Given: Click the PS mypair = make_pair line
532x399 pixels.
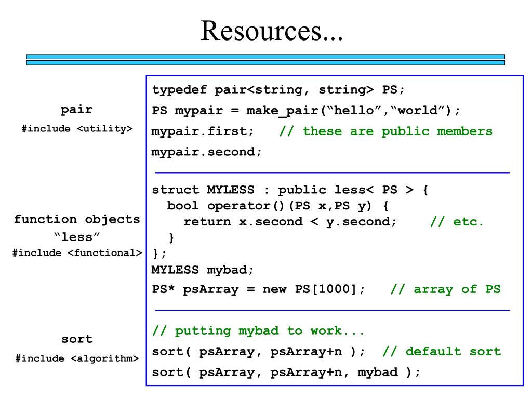Looking at the screenshot, I should 305,111.
